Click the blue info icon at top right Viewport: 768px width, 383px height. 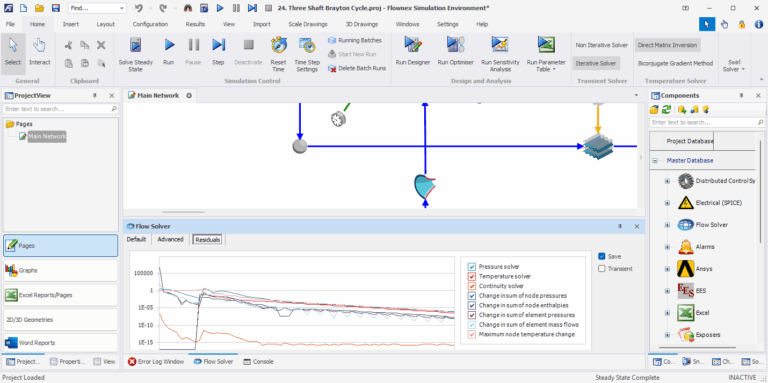758,24
